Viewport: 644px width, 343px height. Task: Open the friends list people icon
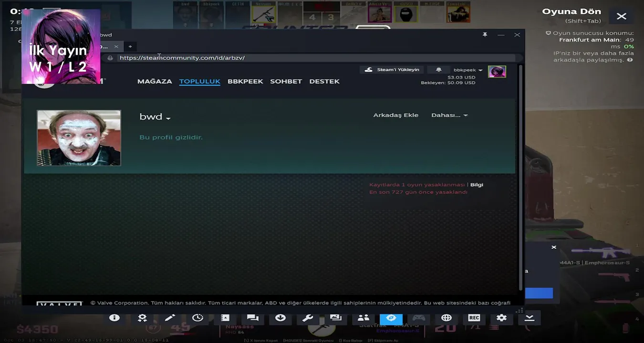pyautogui.click(x=364, y=318)
